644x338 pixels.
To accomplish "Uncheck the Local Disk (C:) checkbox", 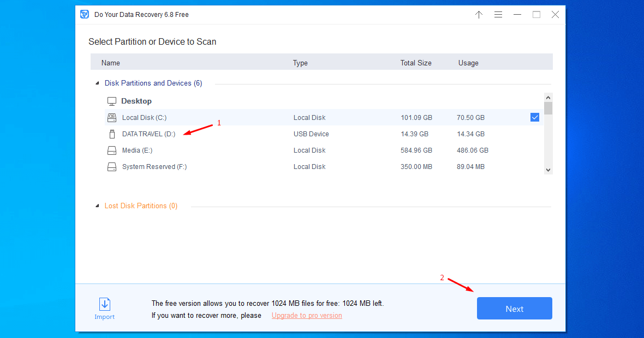I will click(535, 117).
